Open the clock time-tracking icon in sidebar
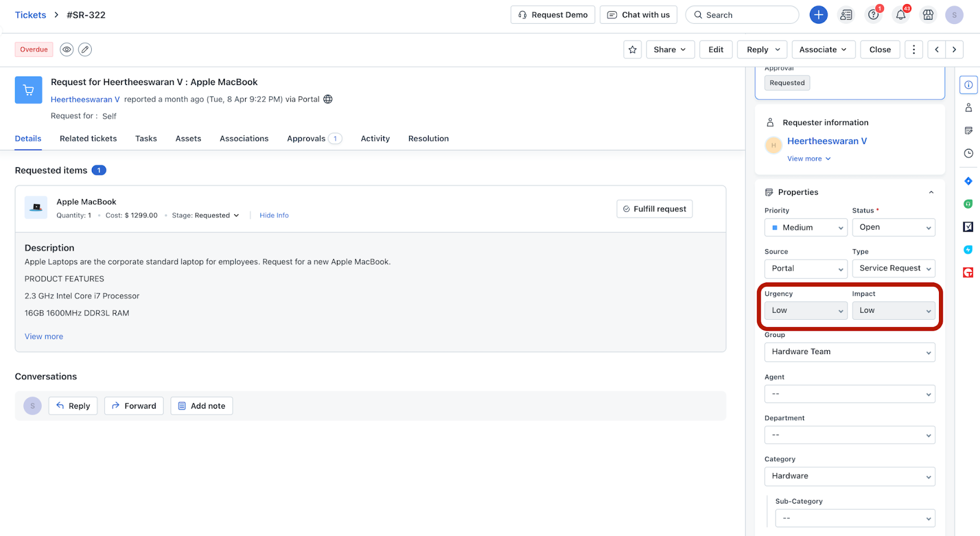The image size is (980, 536). click(968, 153)
